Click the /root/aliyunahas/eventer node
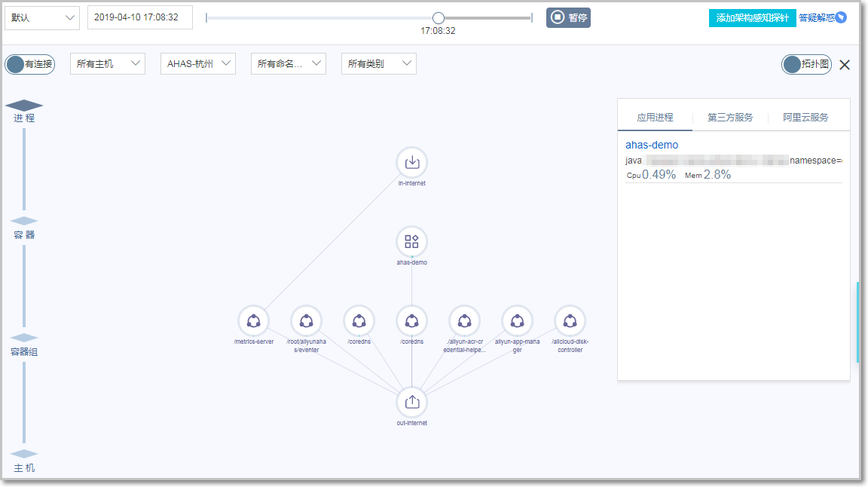 click(306, 320)
